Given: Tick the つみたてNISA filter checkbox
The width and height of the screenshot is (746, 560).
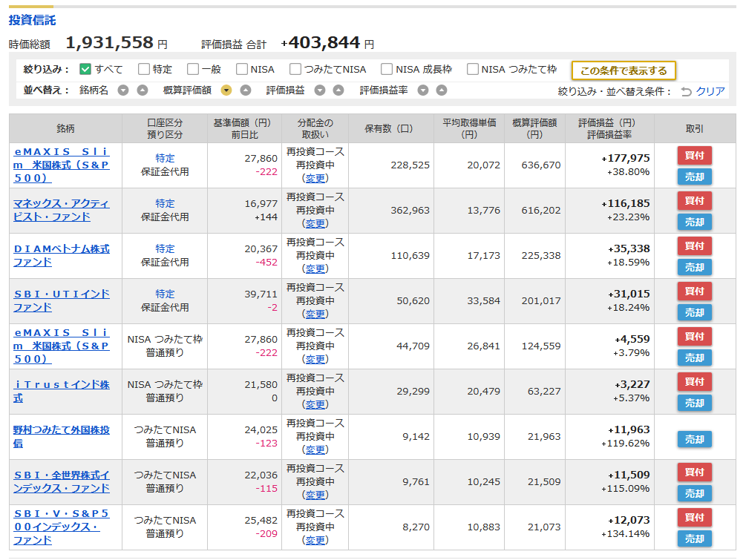Looking at the screenshot, I should (295, 69).
